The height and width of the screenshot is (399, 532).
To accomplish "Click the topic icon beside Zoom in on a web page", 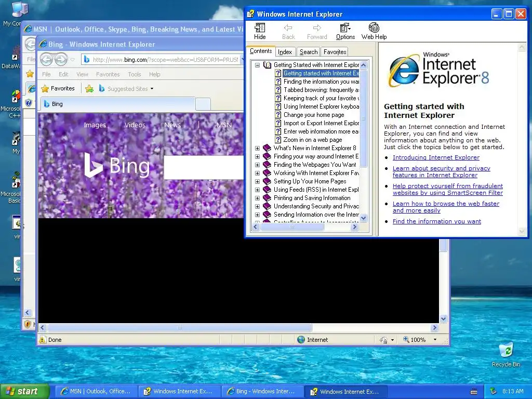I will pyautogui.click(x=278, y=140).
